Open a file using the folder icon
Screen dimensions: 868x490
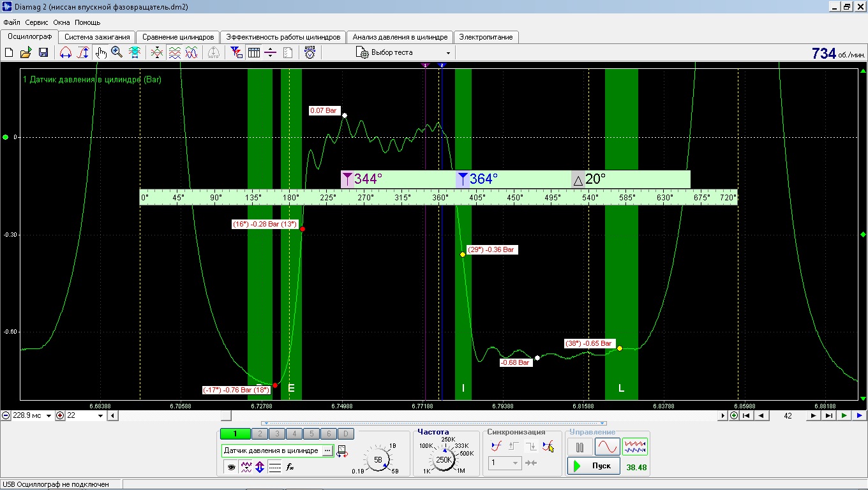pos(26,53)
